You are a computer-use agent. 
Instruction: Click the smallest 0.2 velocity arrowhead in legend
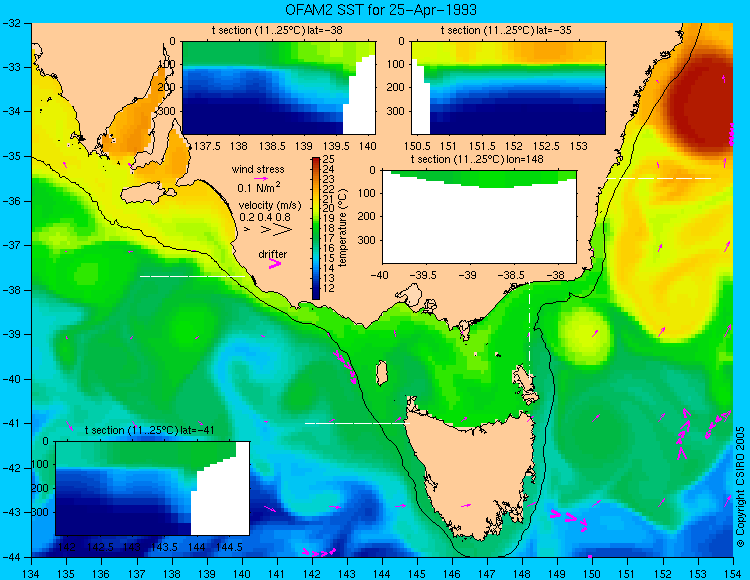[247, 230]
